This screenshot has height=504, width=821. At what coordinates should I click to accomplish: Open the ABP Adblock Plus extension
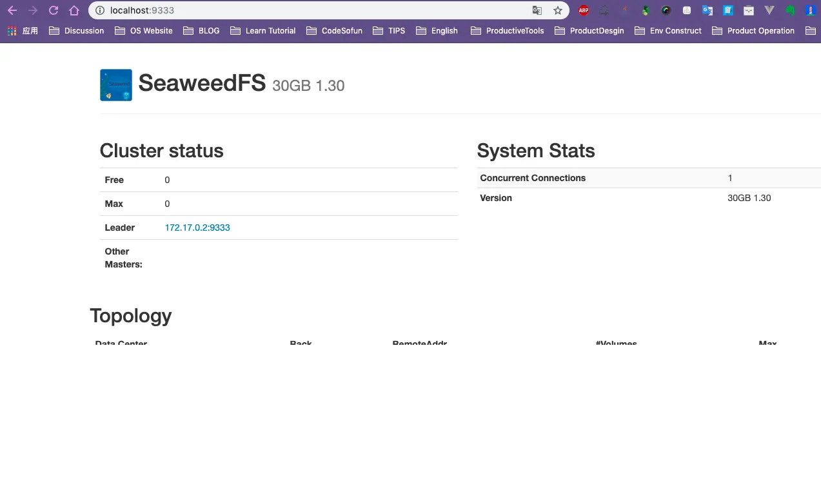(584, 10)
